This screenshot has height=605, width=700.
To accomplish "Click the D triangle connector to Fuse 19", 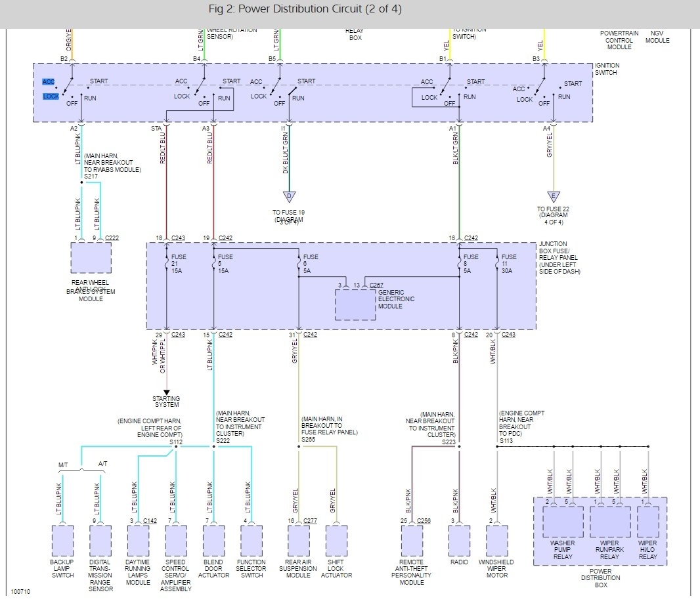I will (x=290, y=196).
